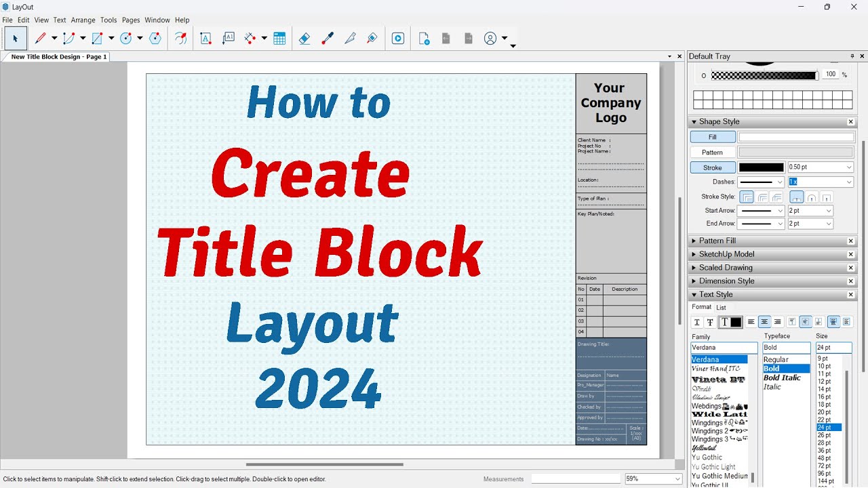The width and height of the screenshot is (868, 488).
Task: Open the stroke width 0.50 pt dropdown
Action: click(x=849, y=167)
